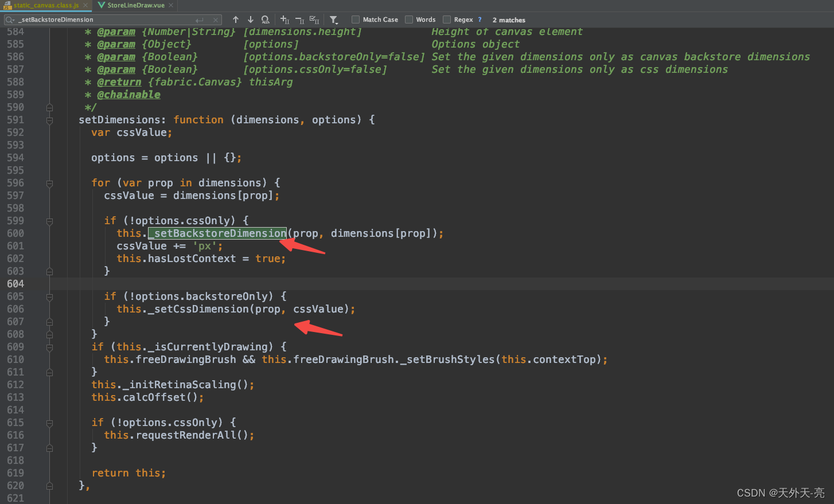Image resolution: width=834 pixels, height=504 pixels.
Task: Click line number 604 in gutter
Action: click(15, 284)
